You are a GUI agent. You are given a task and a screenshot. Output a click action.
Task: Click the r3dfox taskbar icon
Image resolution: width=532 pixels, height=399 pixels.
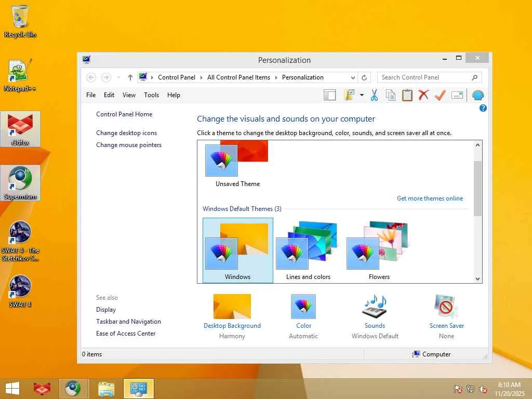tap(42, 389)
